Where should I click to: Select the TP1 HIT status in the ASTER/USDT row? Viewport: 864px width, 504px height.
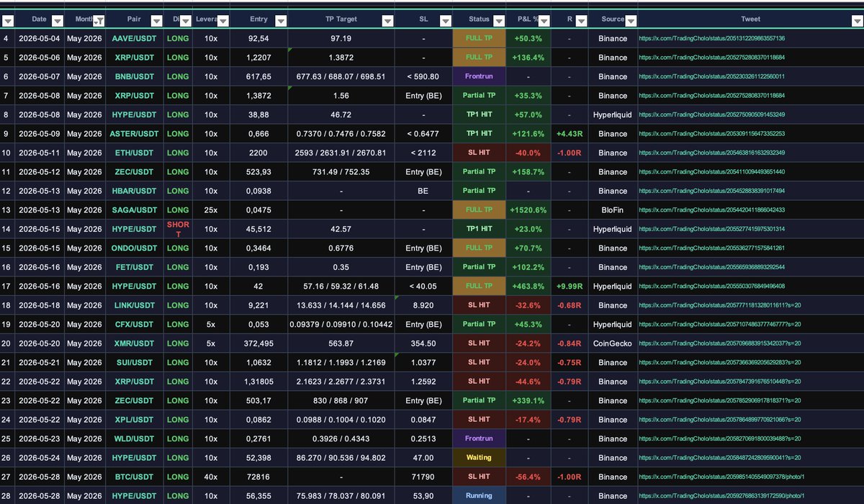479,134
